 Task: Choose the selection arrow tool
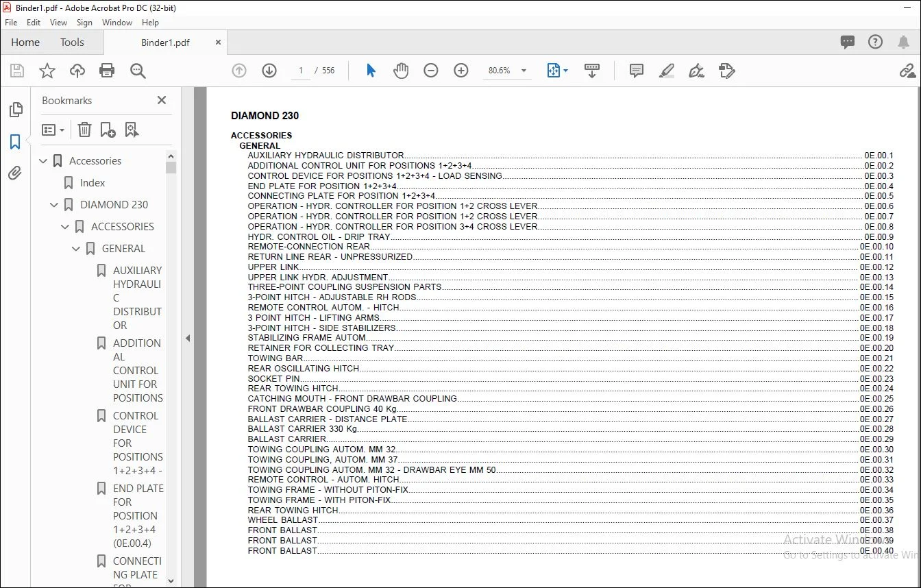371,71
